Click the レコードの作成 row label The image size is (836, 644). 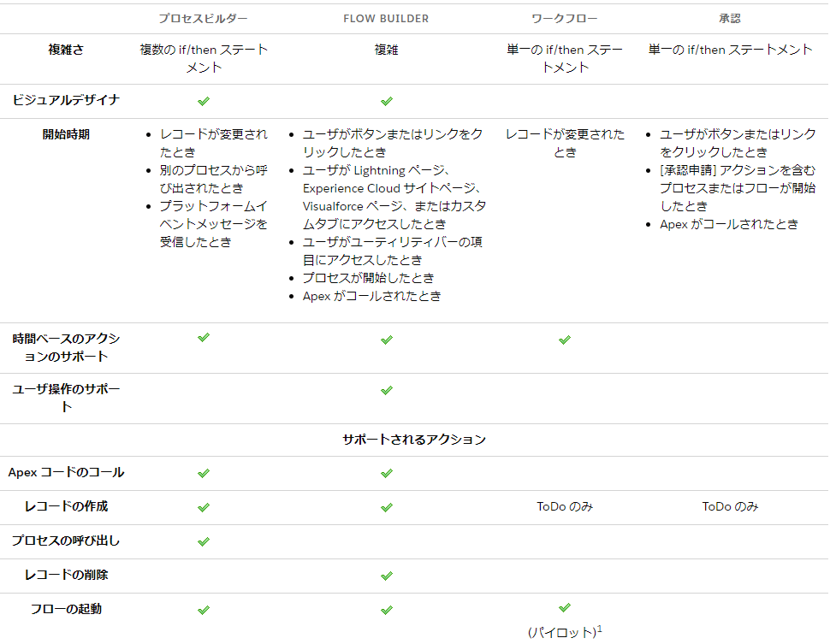coord(66,506)
